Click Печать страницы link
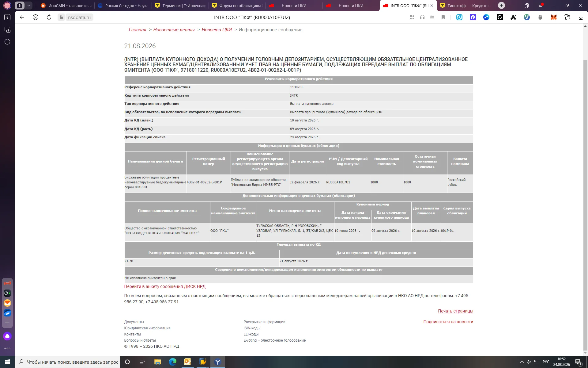588x368 pixels. [455, 311]
